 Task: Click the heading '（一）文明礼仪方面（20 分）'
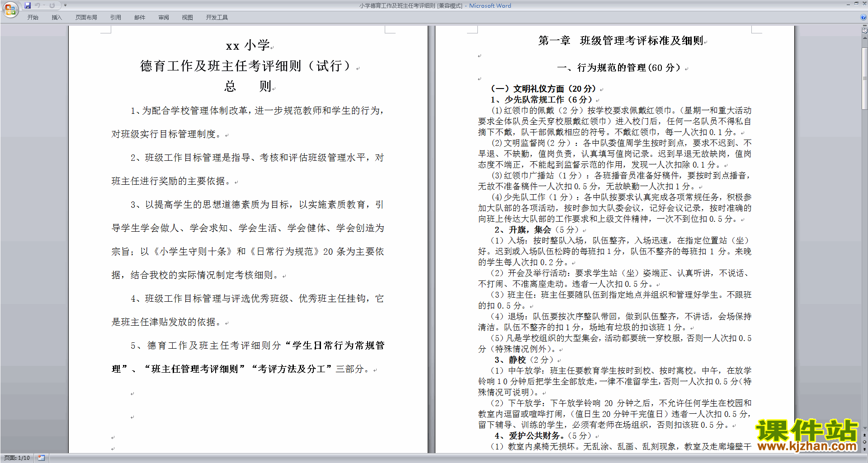coord(543,89)
